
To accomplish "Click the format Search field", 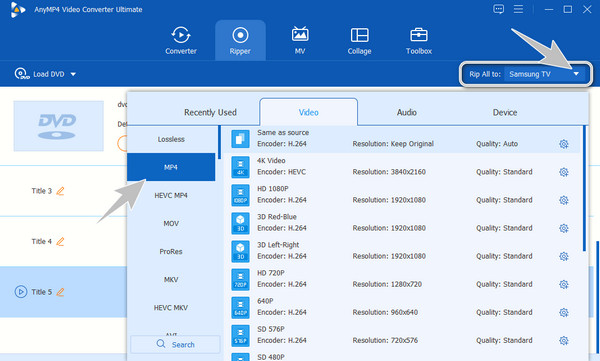I will tap(175, 344).
